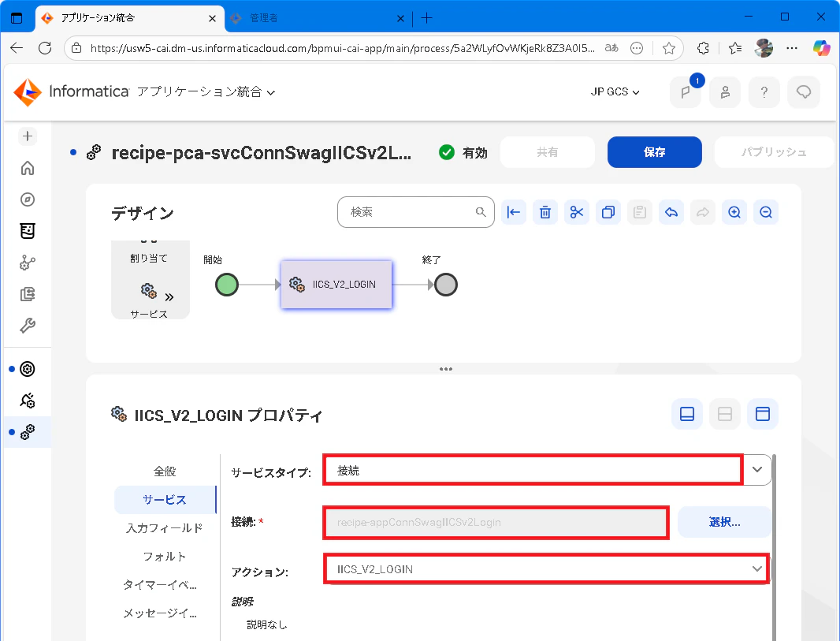Image resolution: width=840 pixels, height=641 pixels.
Task: Select the connection plug-gear icon in sidebar
Action: click(x=28, y=401)
